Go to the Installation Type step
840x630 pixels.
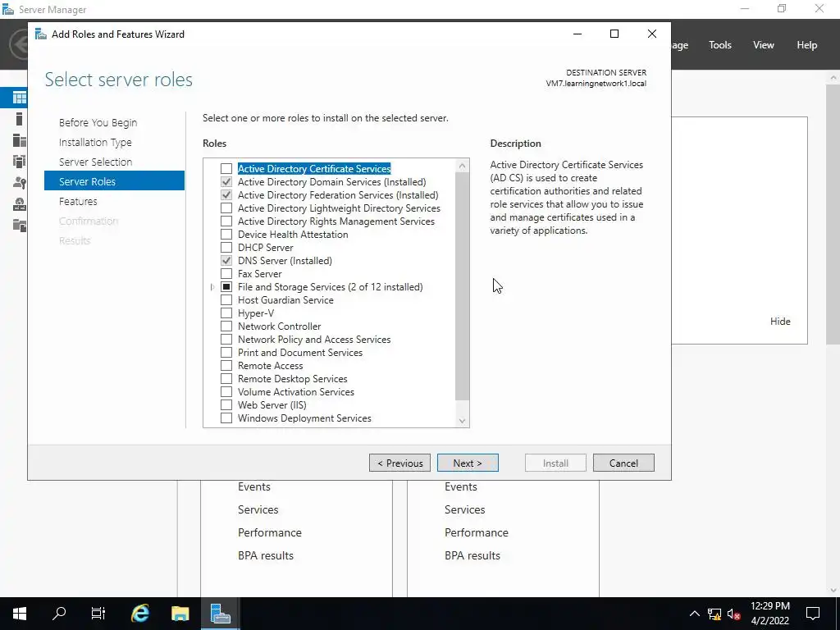click(x=95, y=143)
